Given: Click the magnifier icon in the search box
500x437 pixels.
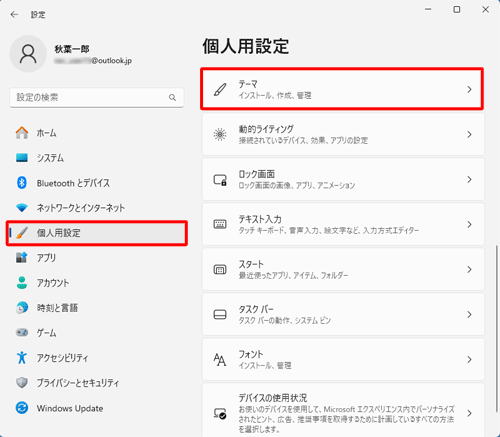Looking at the screenshot, I should [172, 97].
